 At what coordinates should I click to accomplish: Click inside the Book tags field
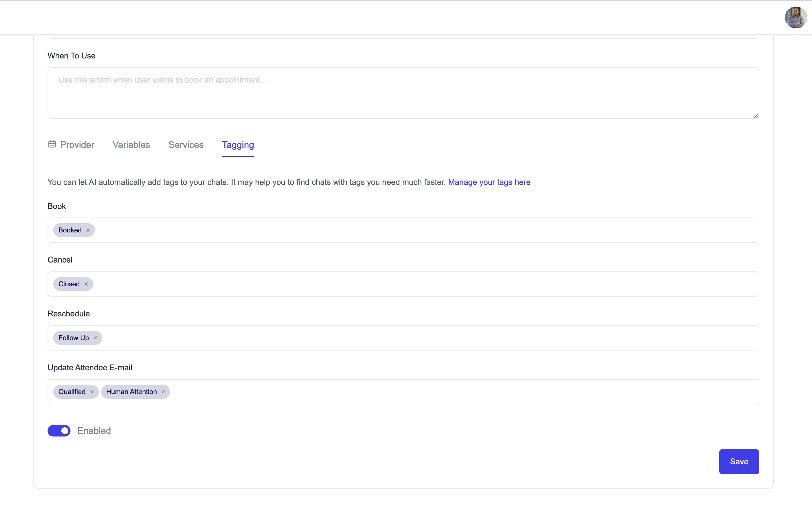[403, 230]
